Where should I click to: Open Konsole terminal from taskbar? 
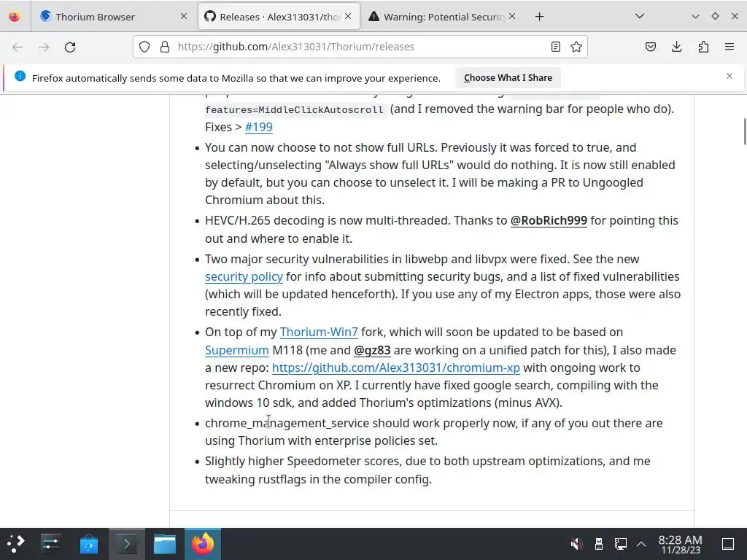pyautogui.click(x=127, y=544)
